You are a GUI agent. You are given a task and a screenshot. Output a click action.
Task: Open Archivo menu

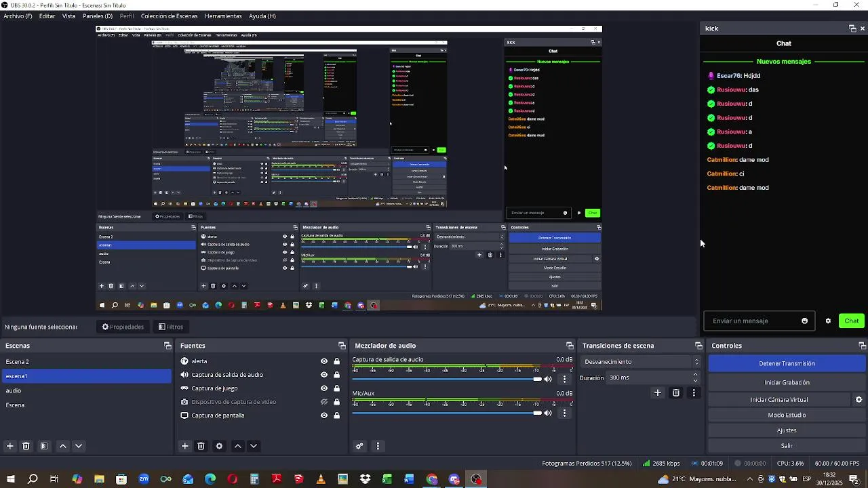pos(18,16)
